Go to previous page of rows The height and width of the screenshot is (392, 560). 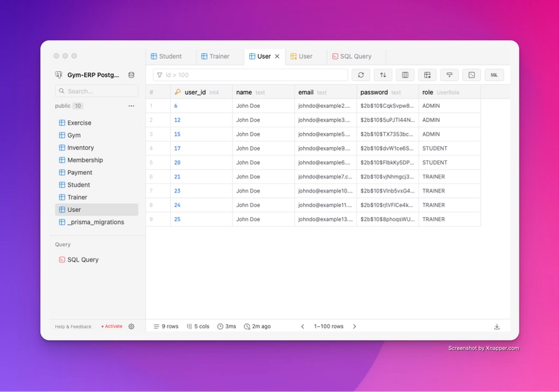click(x=302, y=326)
